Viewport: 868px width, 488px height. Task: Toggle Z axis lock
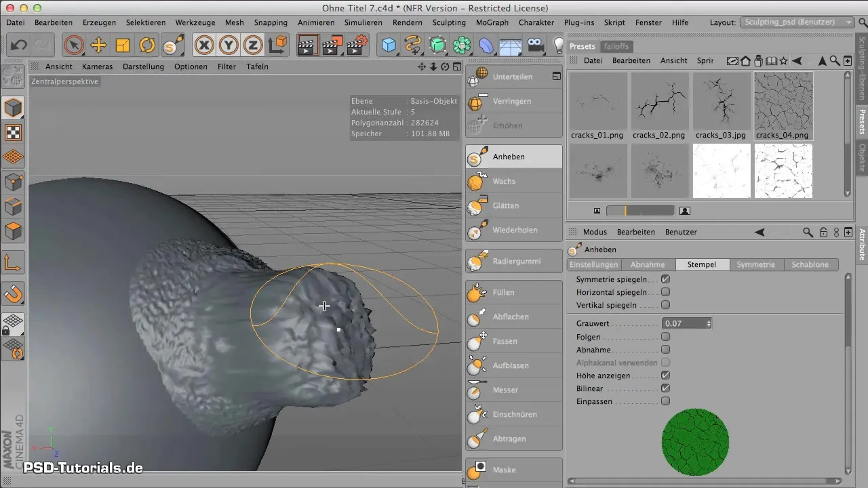tap(253, 45)
